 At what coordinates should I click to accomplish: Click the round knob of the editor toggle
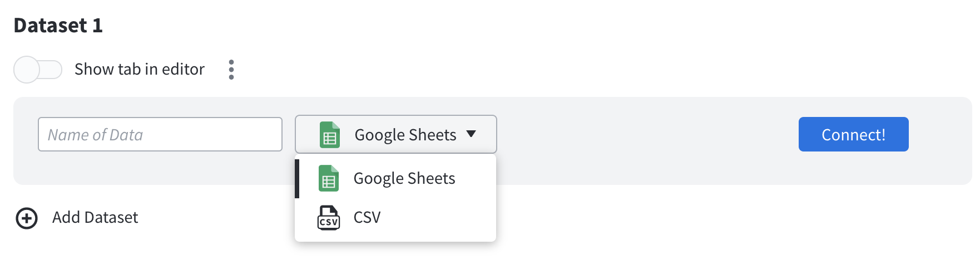click(x=27, y=70)
